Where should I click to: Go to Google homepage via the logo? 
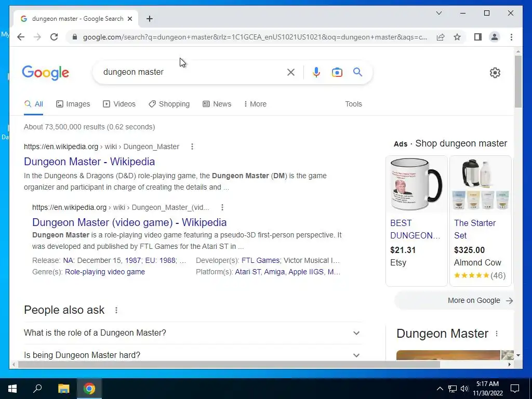(46, 73)
